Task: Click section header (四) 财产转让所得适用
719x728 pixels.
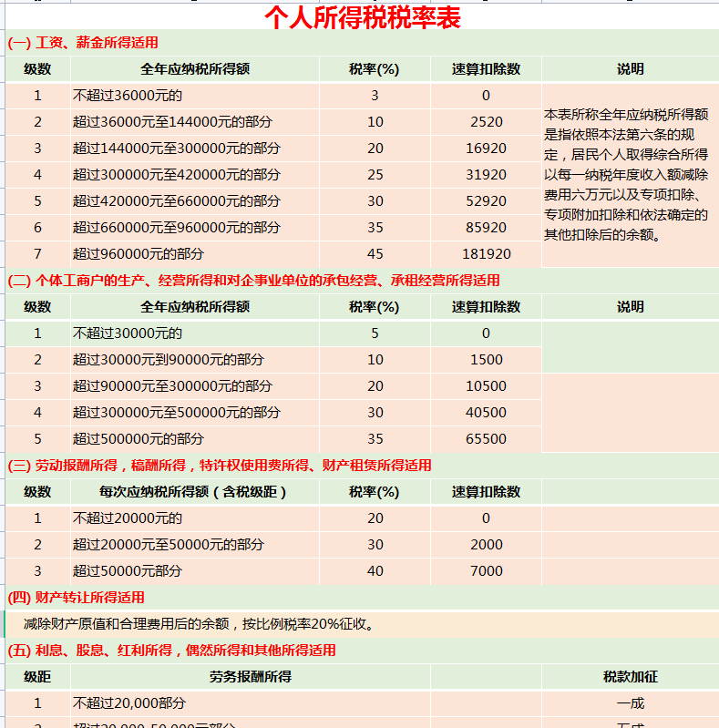Action: click(x=363, y=598)
